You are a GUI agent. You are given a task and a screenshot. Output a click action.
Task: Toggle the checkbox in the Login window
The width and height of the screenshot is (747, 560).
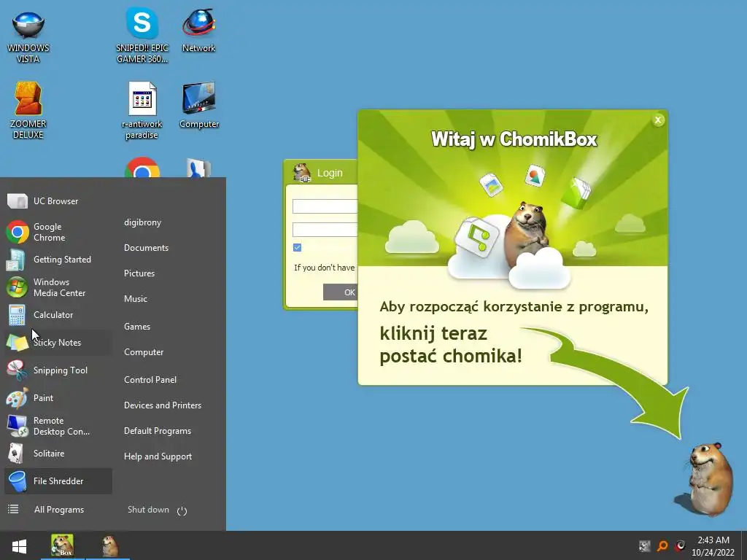298,248
